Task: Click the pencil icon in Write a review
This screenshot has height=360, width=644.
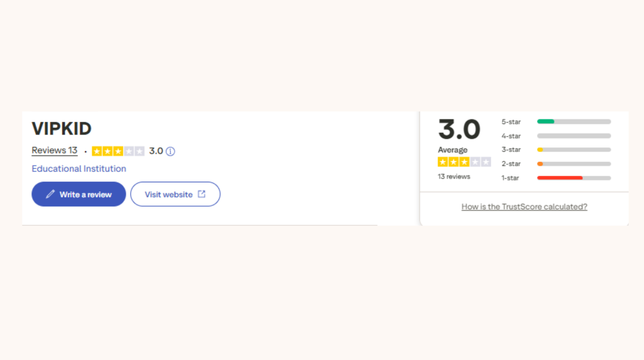Action: point(50,194)
